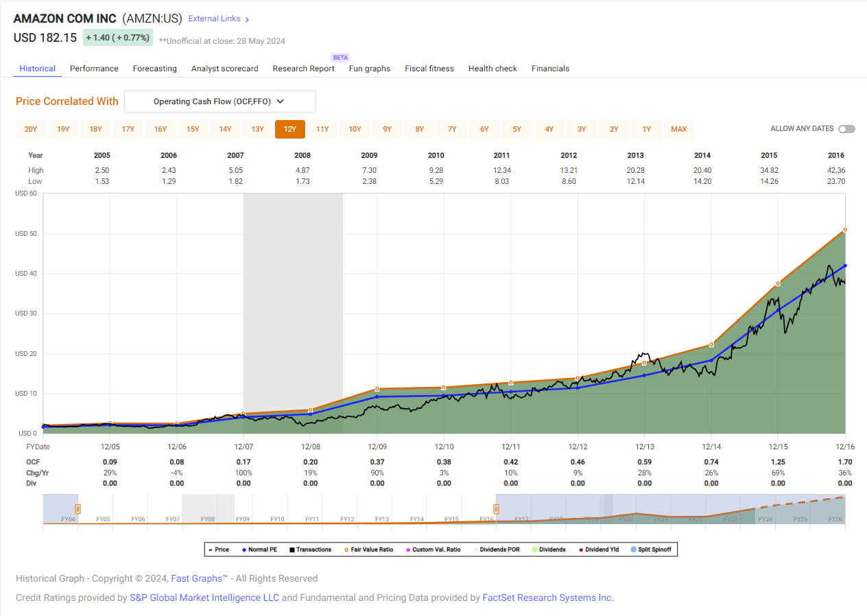Expand the External Links chevron
The image size is (867, 616).
[247, 19]
